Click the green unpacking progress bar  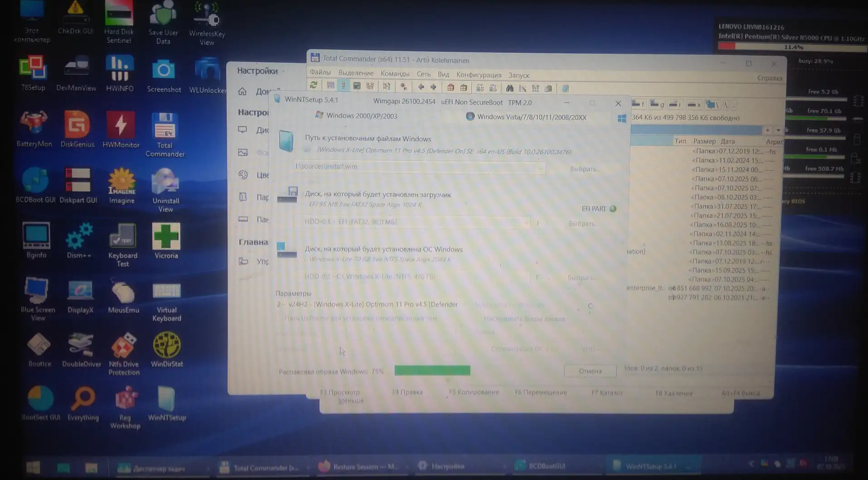432,370
